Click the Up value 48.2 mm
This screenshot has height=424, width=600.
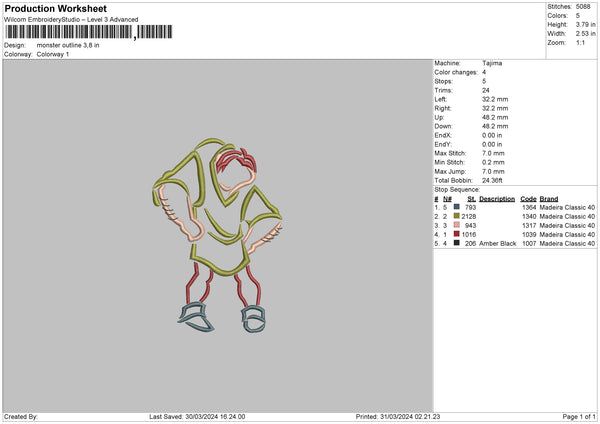495,117
